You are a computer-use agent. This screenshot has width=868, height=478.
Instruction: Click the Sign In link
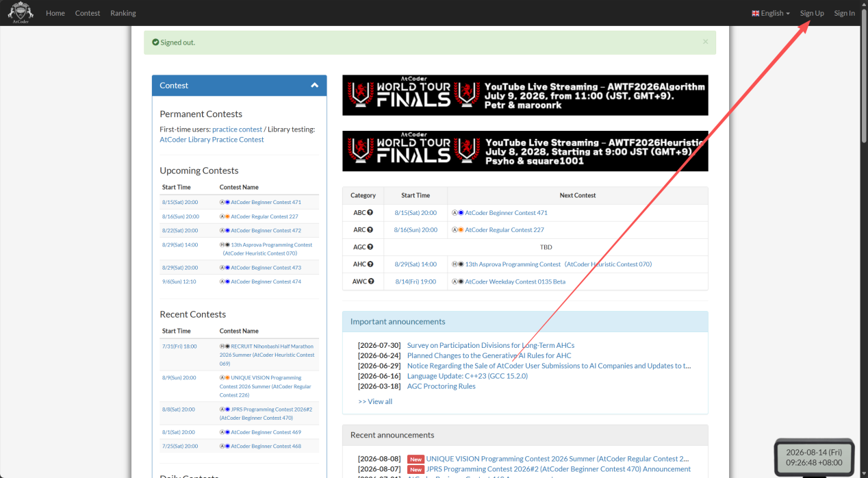pos(844,13)
